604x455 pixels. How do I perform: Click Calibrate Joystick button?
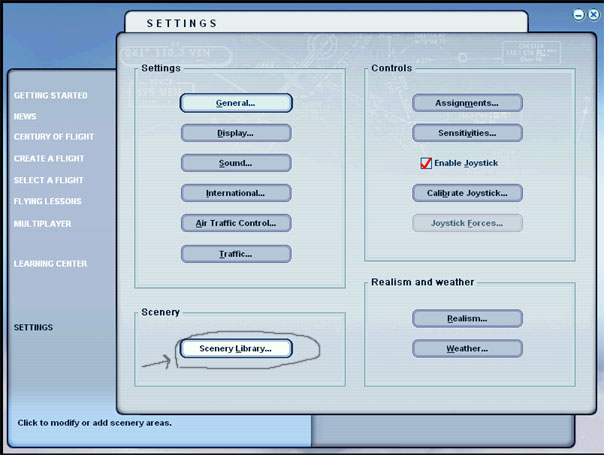(467, 193)
